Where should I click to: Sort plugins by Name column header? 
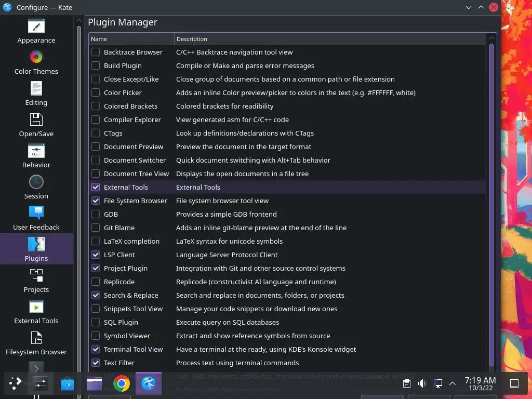(131, 39)
